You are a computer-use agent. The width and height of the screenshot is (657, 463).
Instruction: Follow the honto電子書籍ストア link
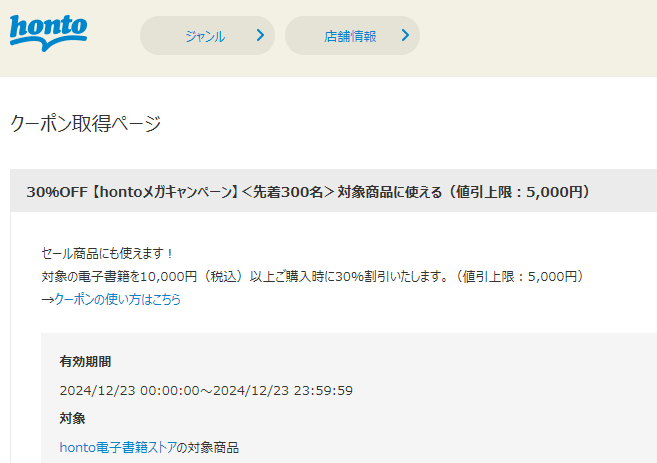click(118, 447)
